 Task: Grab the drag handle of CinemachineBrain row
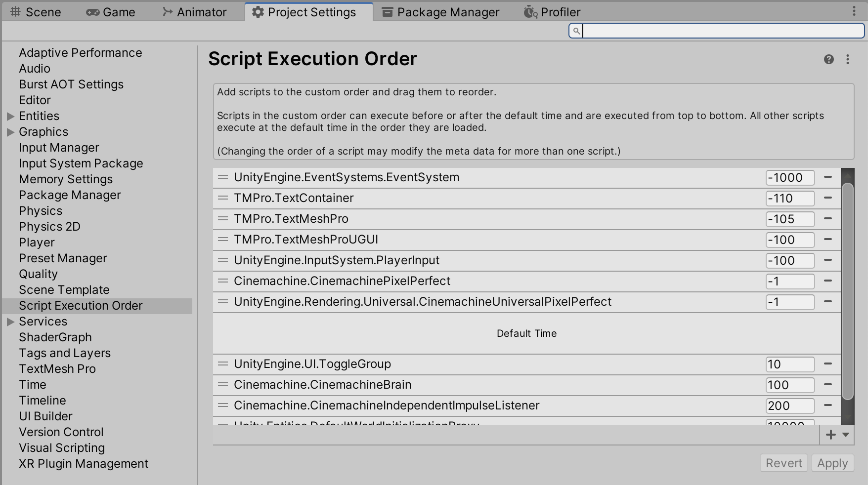[x=223, y=384]
